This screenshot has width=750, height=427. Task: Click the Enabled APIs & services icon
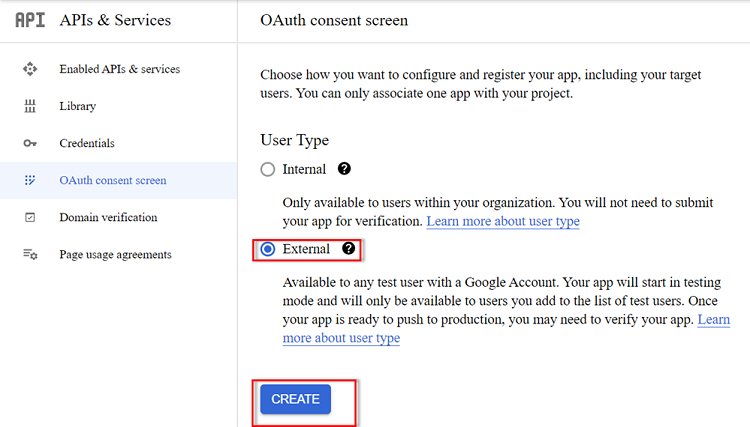click(30, 69)
